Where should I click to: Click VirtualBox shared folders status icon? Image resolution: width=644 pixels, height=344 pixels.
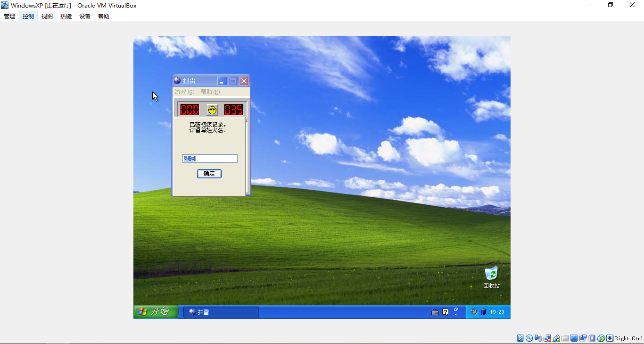565,338
